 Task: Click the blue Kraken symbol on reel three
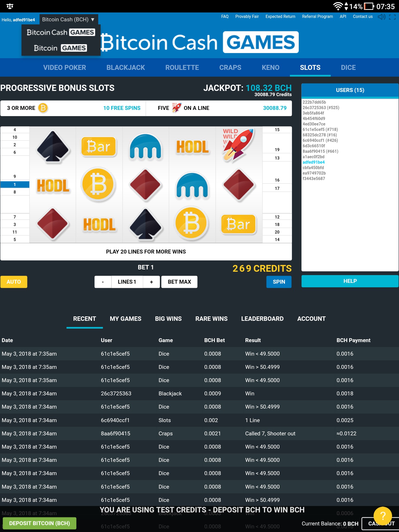coord(146,147)
